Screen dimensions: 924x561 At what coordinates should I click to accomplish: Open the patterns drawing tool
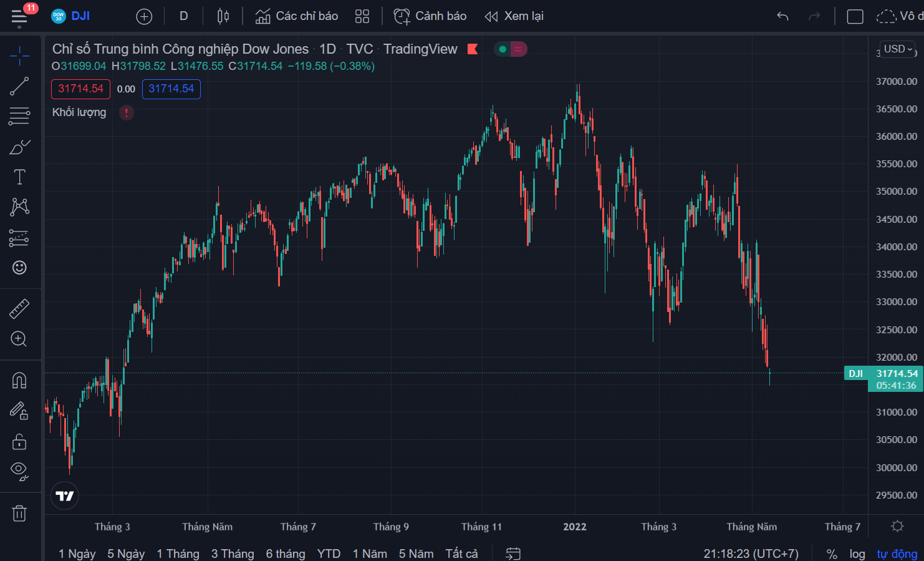coord(19,207)
